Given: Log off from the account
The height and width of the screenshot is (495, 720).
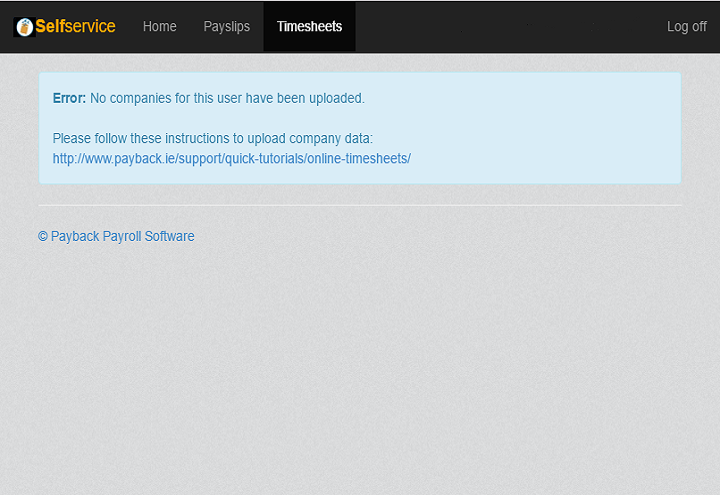Looking at the screenshot, I should [686, 27].
